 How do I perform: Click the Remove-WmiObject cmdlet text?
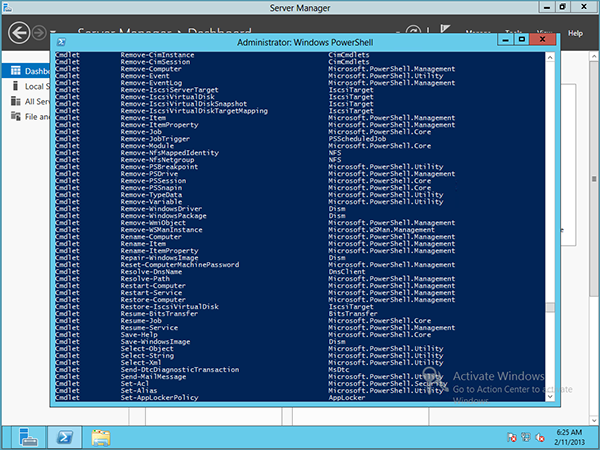pos(153,223)
